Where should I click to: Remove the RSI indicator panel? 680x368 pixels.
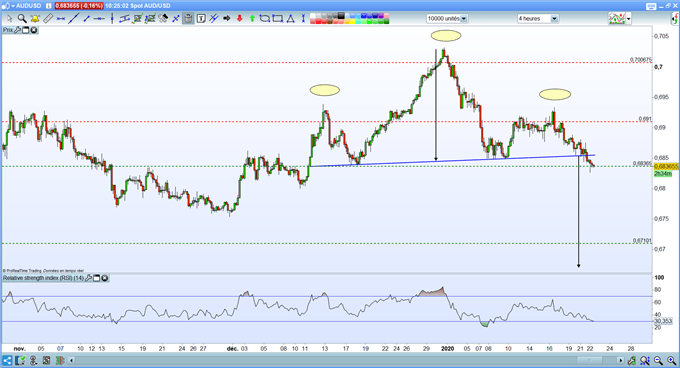105,278
